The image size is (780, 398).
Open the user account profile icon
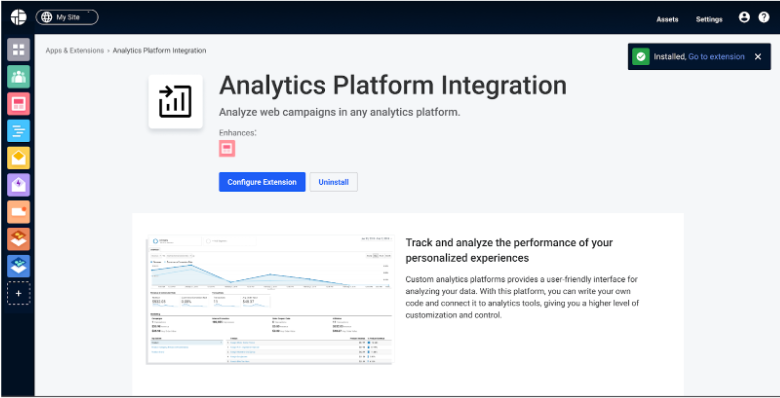(x=744, y=18)
